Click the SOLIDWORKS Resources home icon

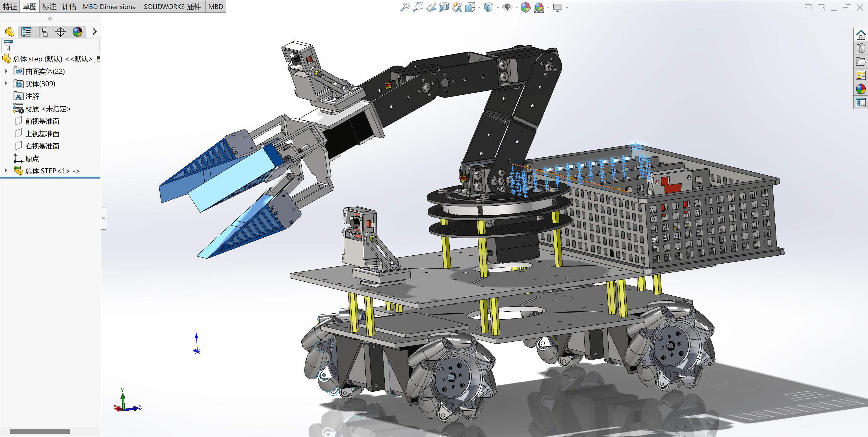[x=861, y=35]
